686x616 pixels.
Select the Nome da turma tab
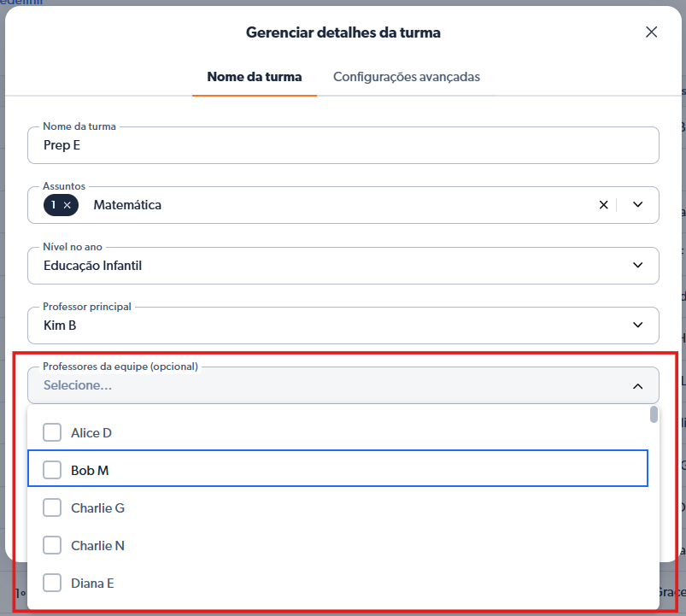click(x=254, y=77)
